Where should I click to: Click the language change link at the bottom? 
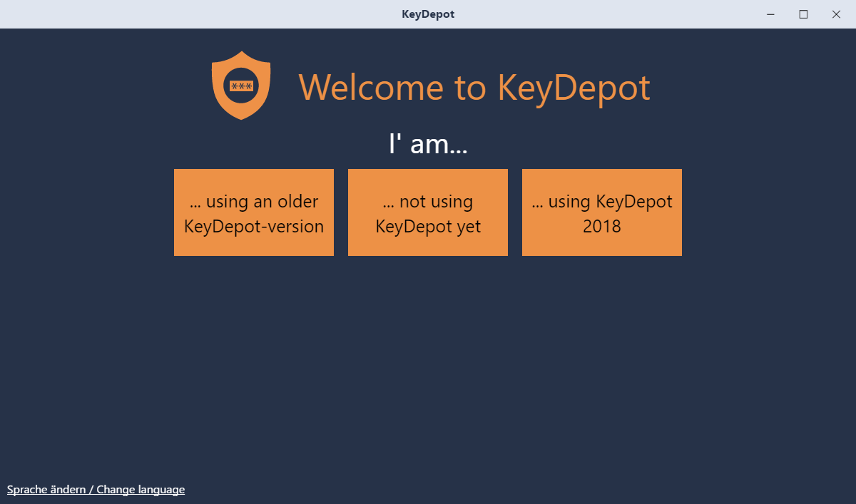[x=96, y=490]
